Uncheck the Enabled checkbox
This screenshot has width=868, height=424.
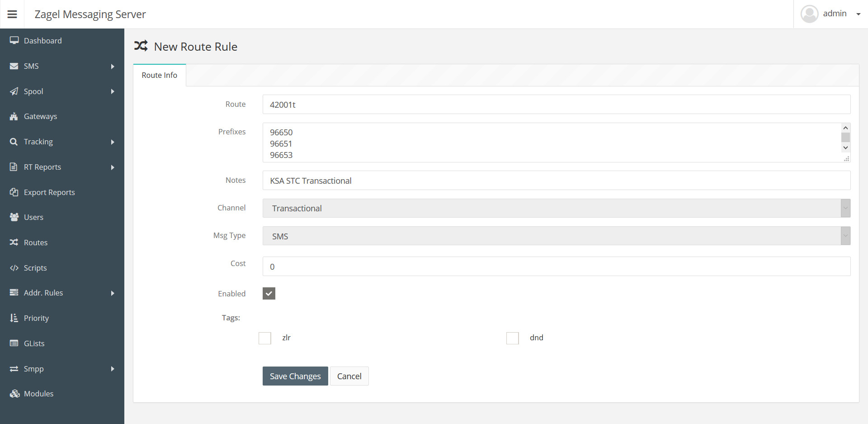269,294
